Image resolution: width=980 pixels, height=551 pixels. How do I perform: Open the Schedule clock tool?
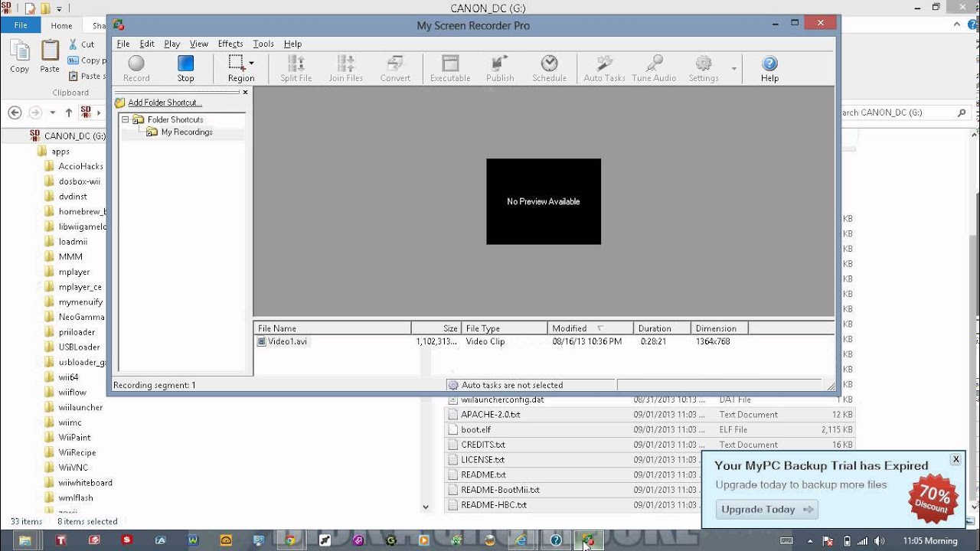(549, 68)
